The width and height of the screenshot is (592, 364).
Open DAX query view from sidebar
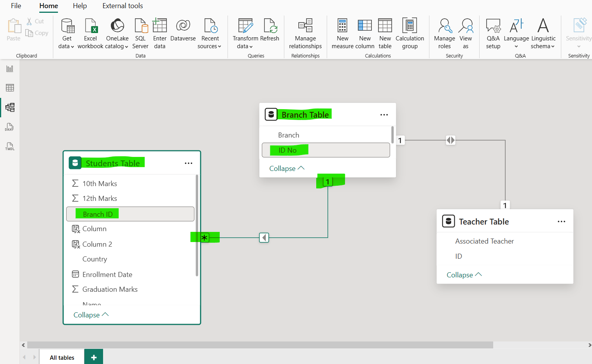click(x=10, y=127)
